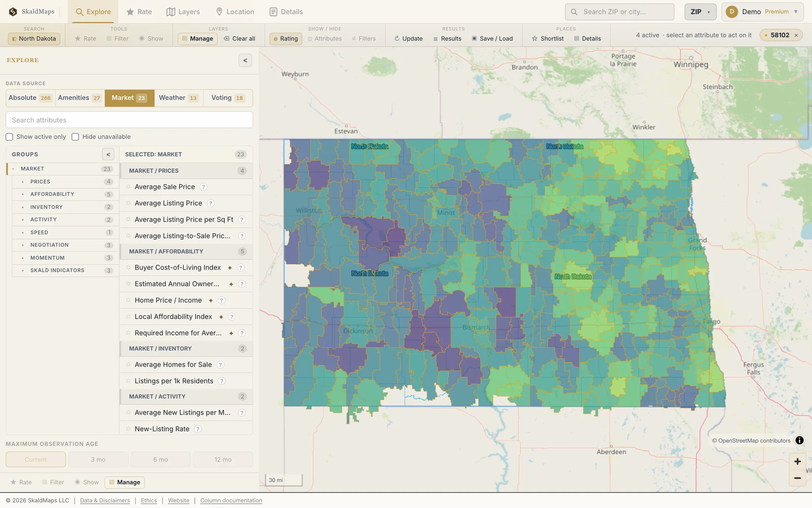Open the Demo Premium account menu
Screen dimensions: 812x508
pyautogui.click(x=763, y=12)
